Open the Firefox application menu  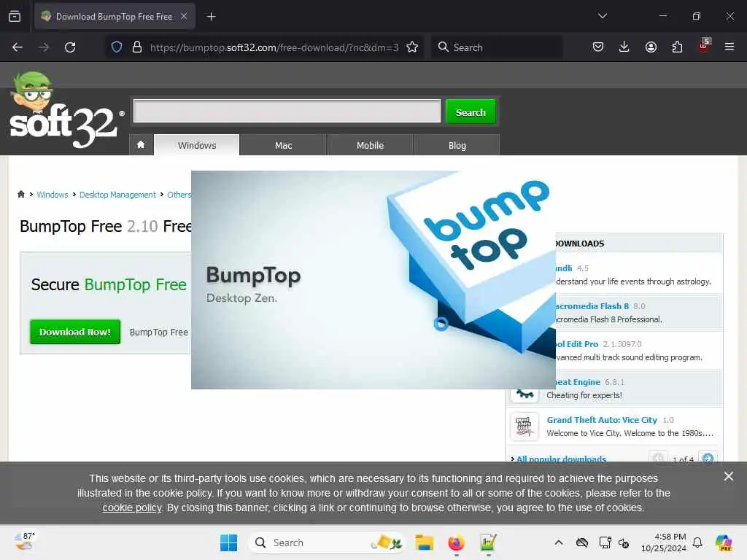[x=729, y=47]
